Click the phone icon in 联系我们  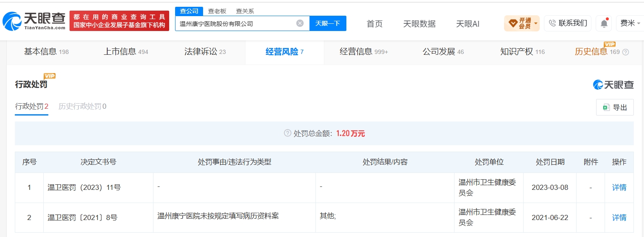[x=552, y=23]
